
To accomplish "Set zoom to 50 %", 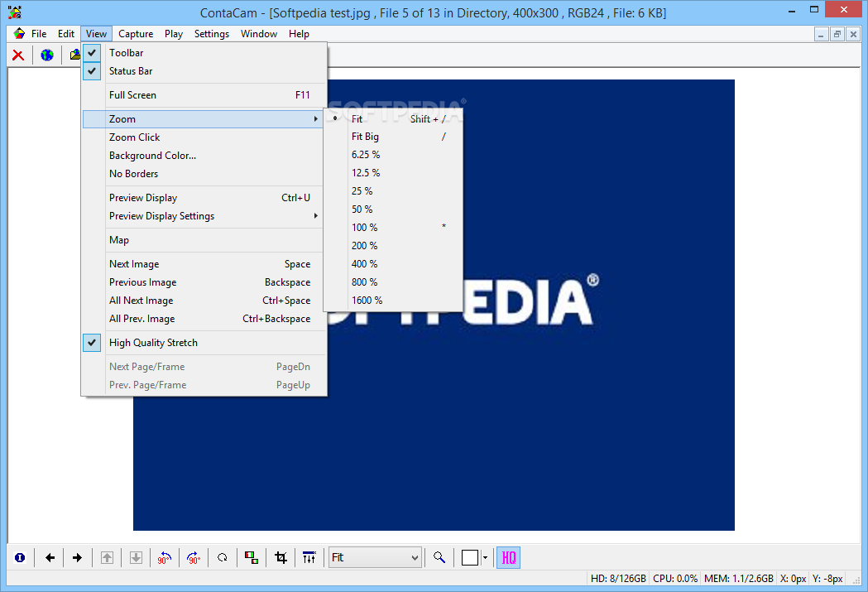I will coord(393,209).
